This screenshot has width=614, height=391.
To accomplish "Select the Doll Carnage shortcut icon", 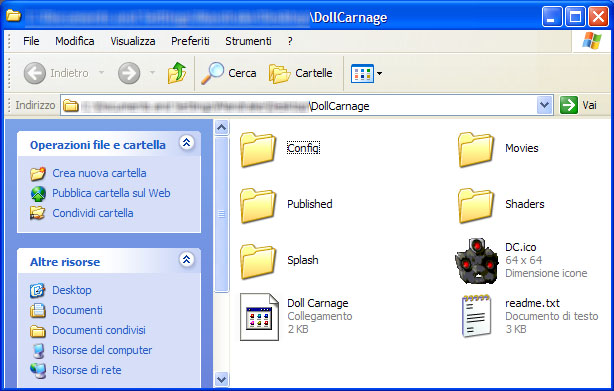I will click(x=259, y=317).
